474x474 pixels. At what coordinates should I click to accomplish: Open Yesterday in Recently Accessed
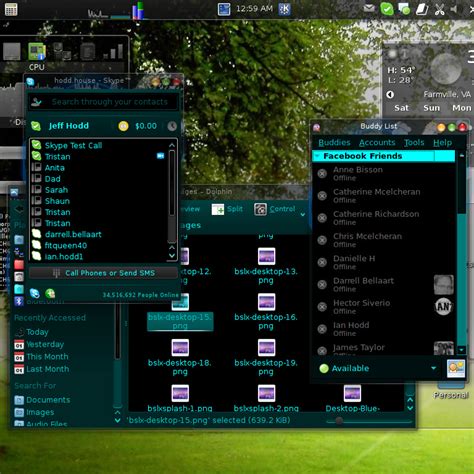pyautogui.click(x=39, y=344)
